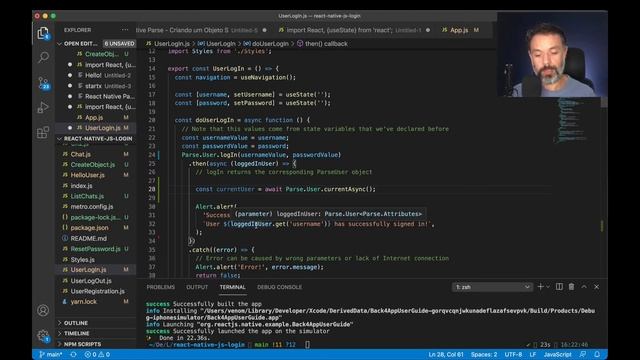Viewport: 640px width, 360px height.
Task: Click the Explorer more actions ellipsis
Action: [124, 30]
